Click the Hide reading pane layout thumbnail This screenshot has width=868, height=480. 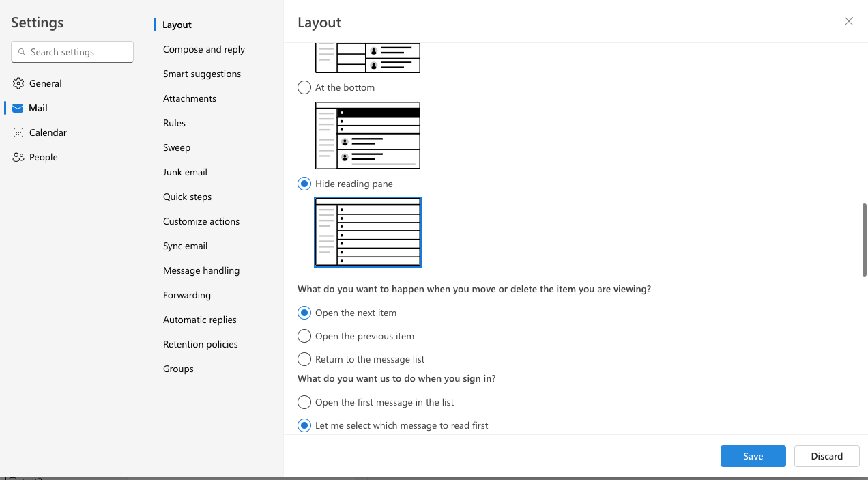point(368,232)
